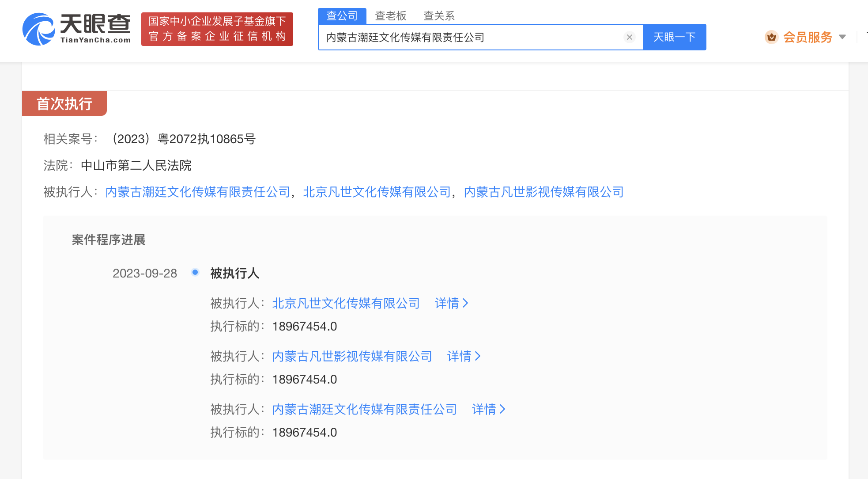Click court name 中山市第二人民法院
The image size is (868, 479).
(x=136, y=165)
